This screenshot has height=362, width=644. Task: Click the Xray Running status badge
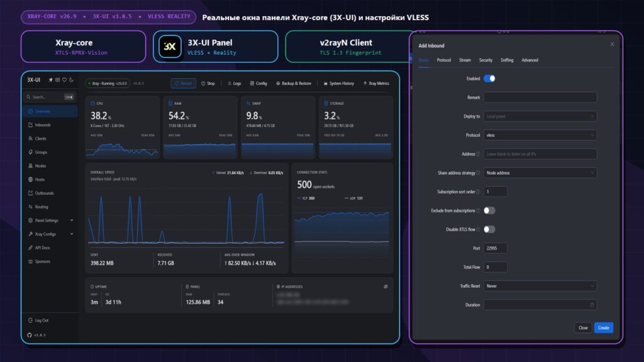(x=108, y=84)
